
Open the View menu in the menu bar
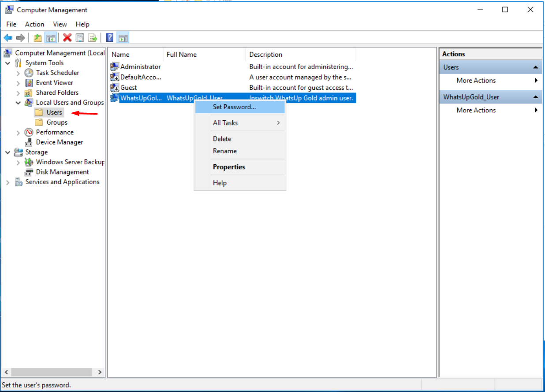[x=60, y=24]
